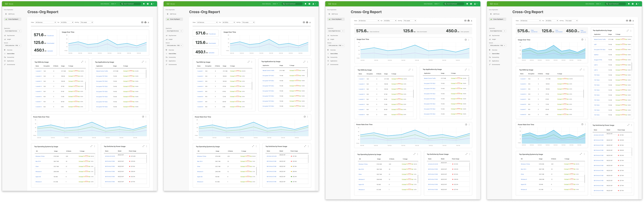Click the email report icon in the first mockup
644x202 pixels.
142,22
